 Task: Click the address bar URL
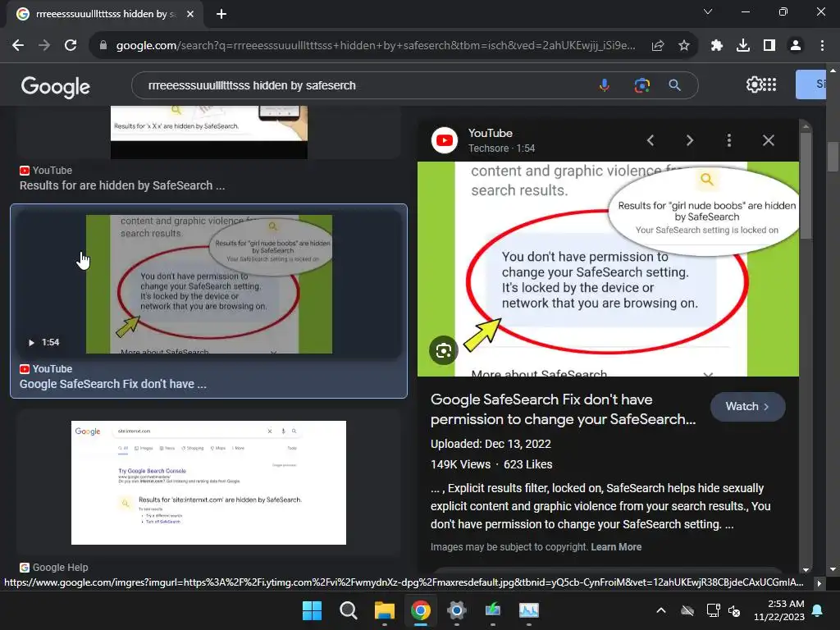pos(375,46)
